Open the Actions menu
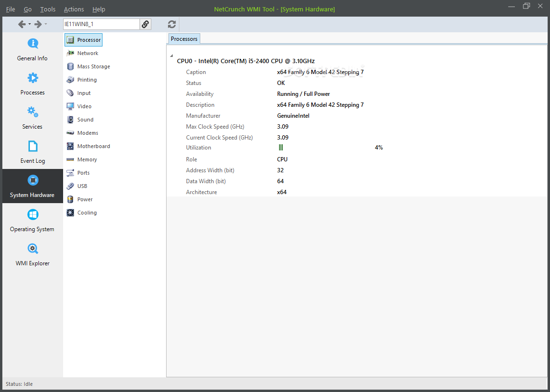The height and width of the screenshot is (392, 550). (x=74, y=9)
